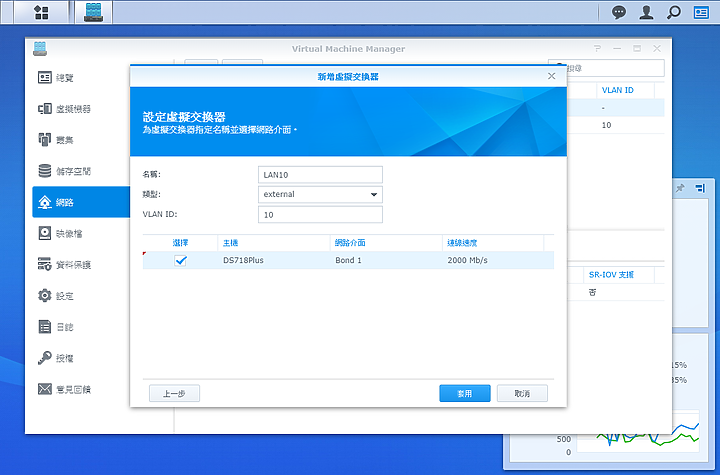Click the search box in Virtual Machine Manager
This screenshot has height=475, width=720.
615,68
